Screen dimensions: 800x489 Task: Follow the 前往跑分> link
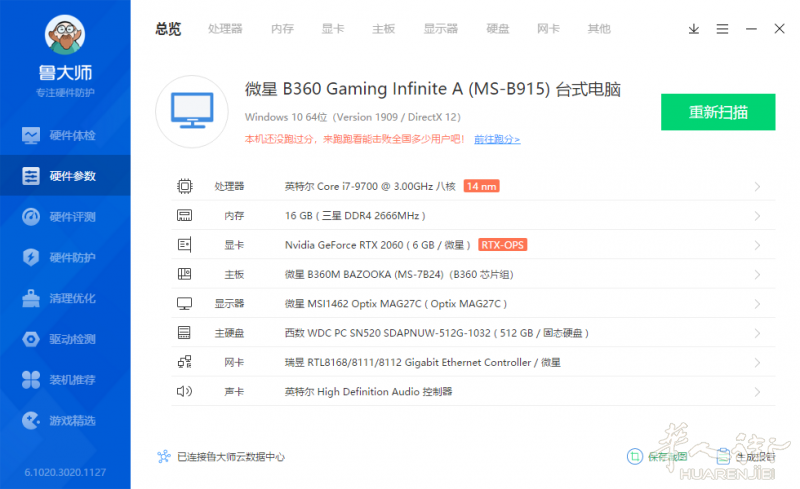click(497, 139)
